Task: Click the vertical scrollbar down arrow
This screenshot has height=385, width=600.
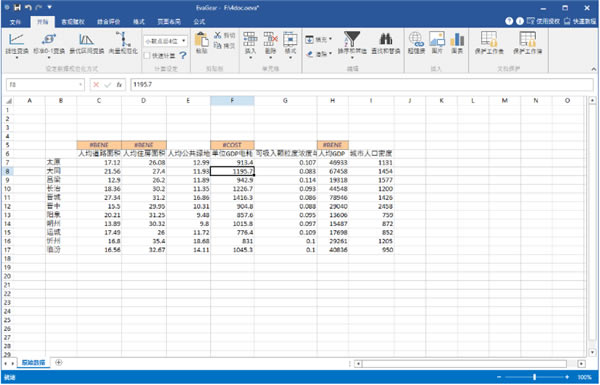Action: pos(592,352)
